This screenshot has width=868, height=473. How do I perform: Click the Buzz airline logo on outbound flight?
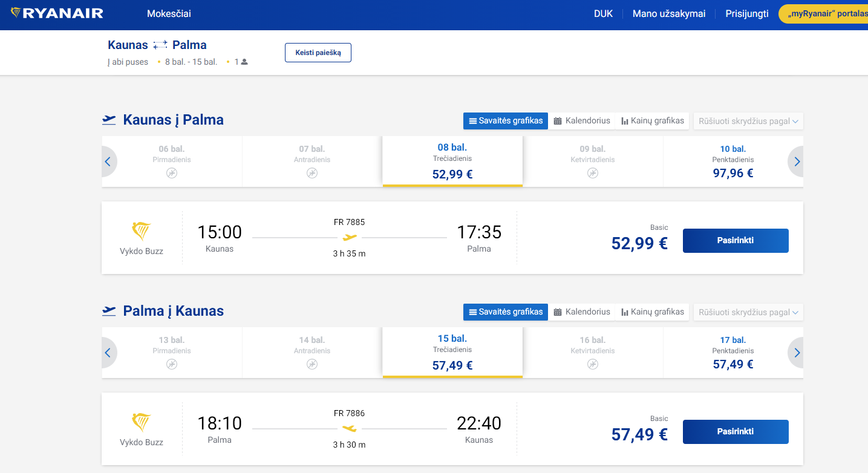(x=142, y=232)
